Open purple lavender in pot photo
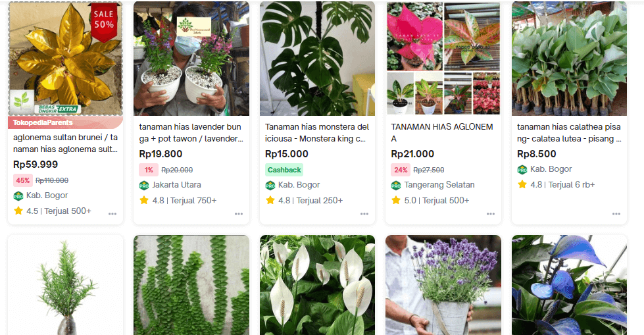The image size is (644, 335). click(443, 285)
